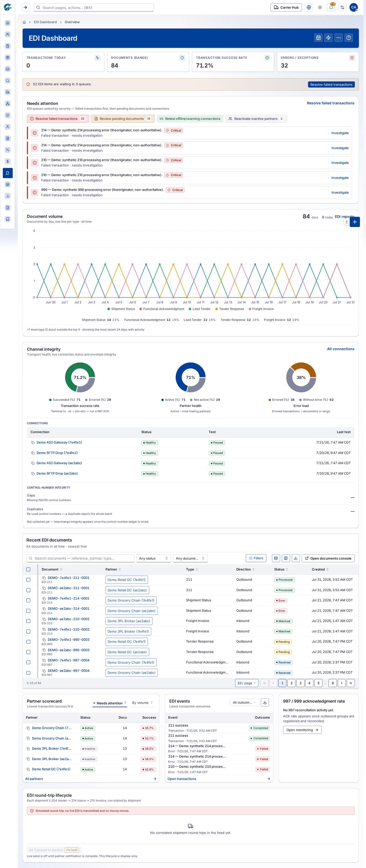This screenshot has width=366, height=868.
Task: Sort by the Created column header
Action: pos(320,569)
